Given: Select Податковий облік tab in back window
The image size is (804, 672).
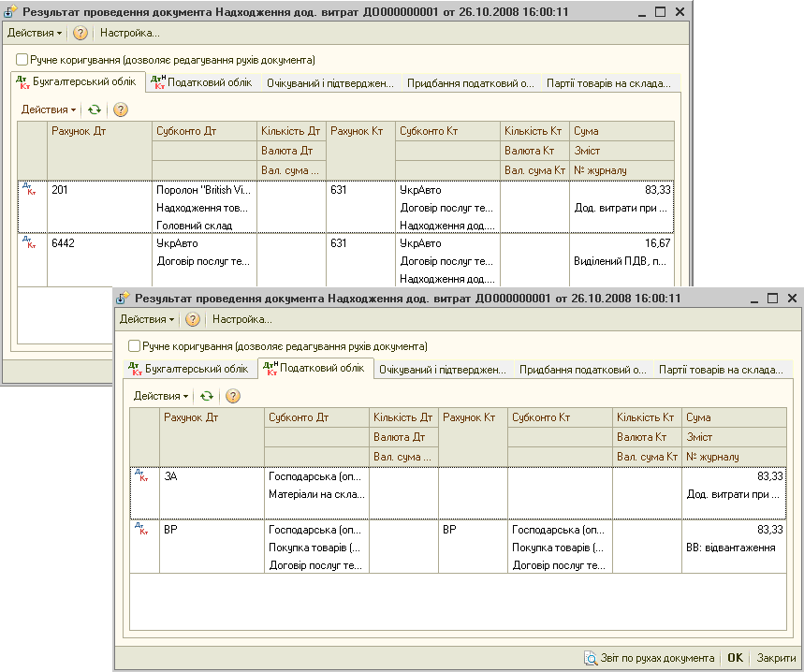Looking at the screenshot, I should click(202, 82).
